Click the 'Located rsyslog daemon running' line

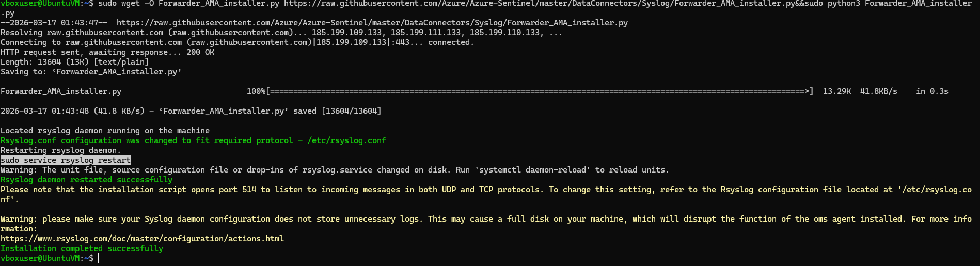coord(105,131)
